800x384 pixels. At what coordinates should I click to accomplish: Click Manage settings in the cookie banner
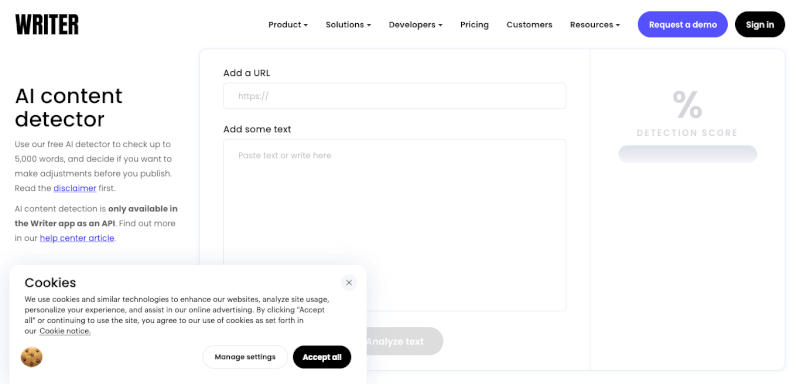[245, 357]
